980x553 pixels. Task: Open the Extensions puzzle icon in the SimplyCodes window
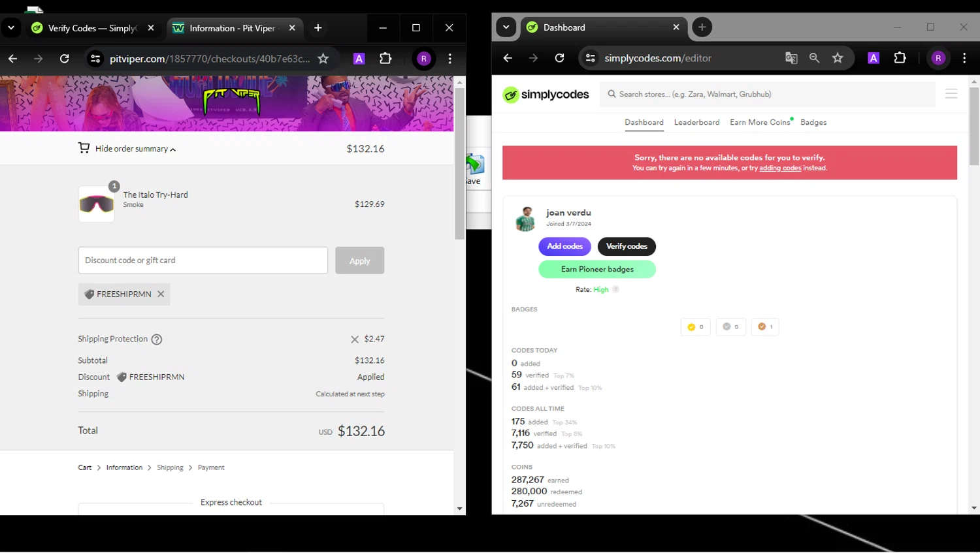(x=900, y=58)
